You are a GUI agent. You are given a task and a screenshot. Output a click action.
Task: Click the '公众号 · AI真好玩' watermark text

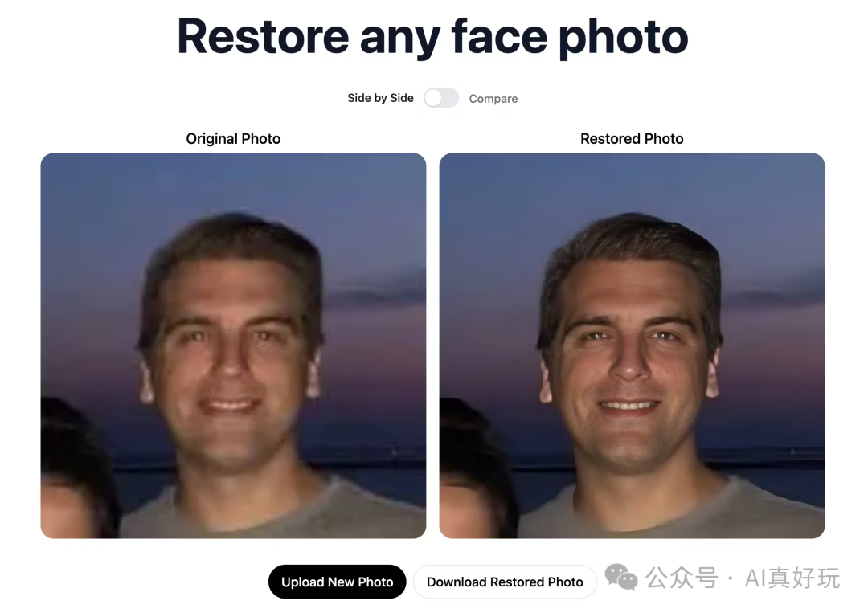[x=743, y=578]
